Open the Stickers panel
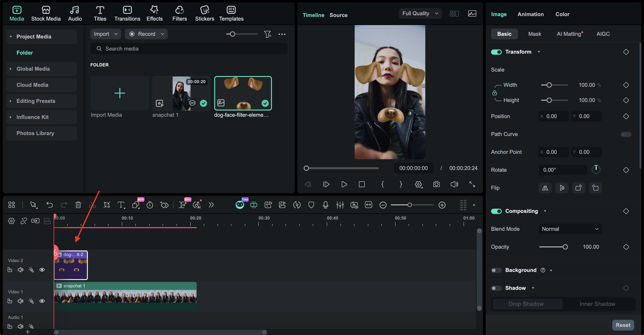This screenshot has width=644, height=335. click(205, 13)
